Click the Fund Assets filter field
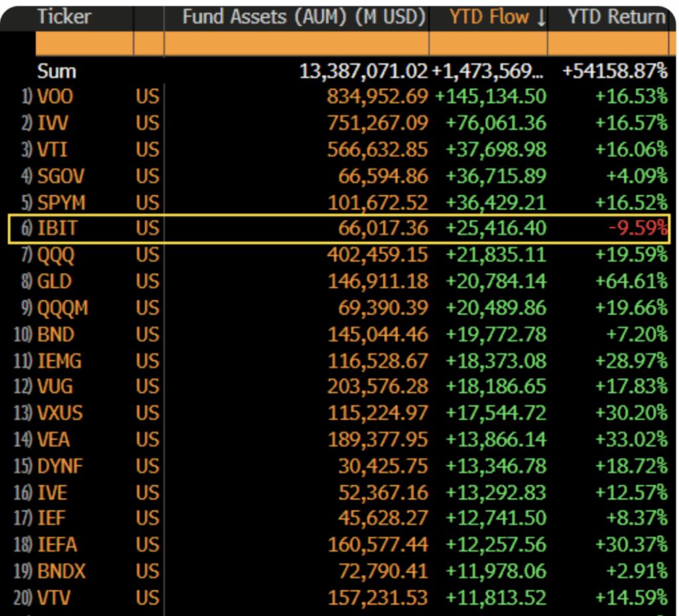This screenshot has width=679, height=616. (297, 44)
